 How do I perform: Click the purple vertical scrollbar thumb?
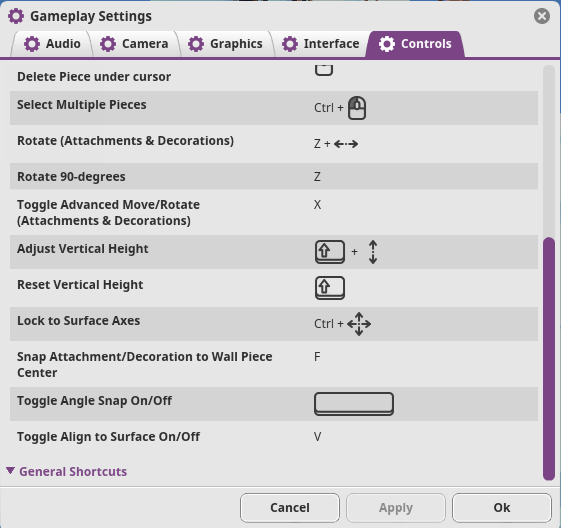coord(548,359)
